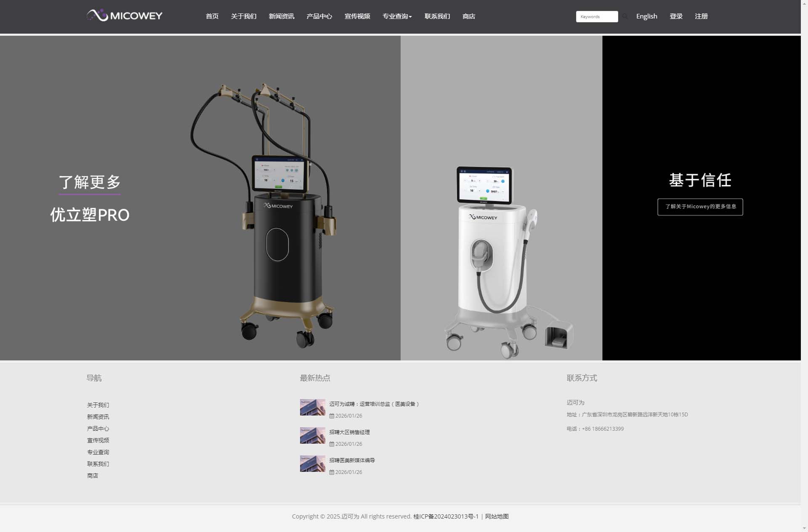
Task: Click the 登录 login link
Action: tap(676, 16)
